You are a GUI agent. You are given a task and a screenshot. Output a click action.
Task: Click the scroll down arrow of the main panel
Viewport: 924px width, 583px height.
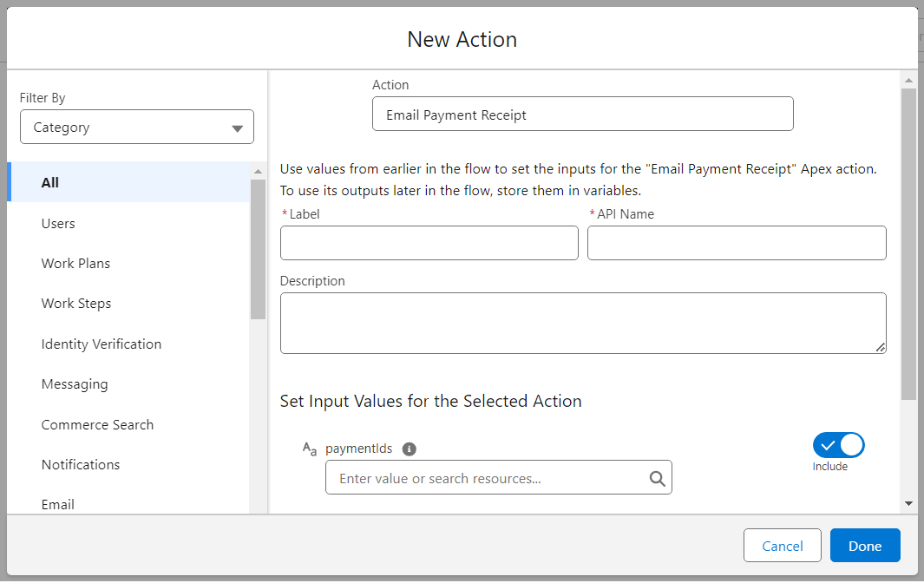coord(908,503)
